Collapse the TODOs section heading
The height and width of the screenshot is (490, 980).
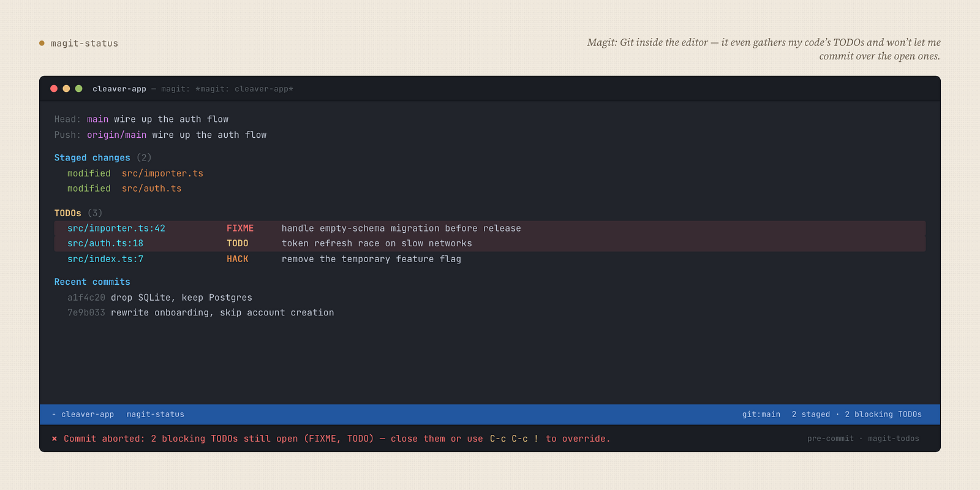(67, 213)
